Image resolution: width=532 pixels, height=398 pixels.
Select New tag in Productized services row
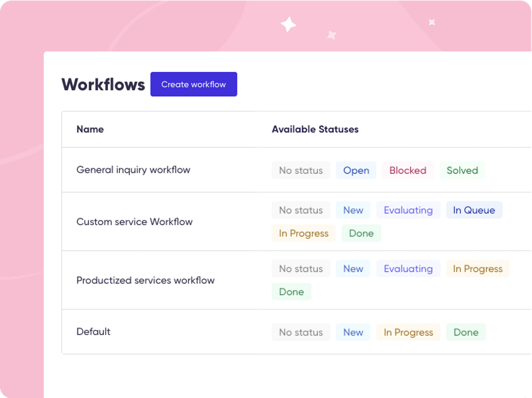click(x=353, y=269)
